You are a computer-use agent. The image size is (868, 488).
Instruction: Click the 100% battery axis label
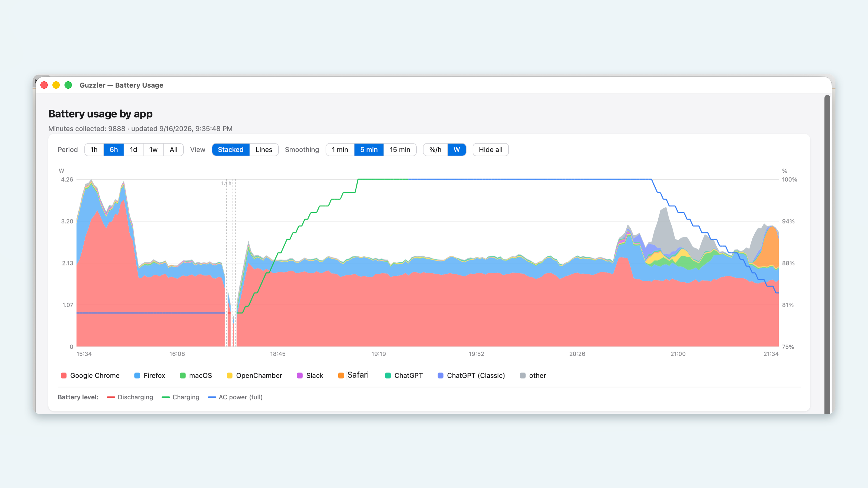coord(790,179)
